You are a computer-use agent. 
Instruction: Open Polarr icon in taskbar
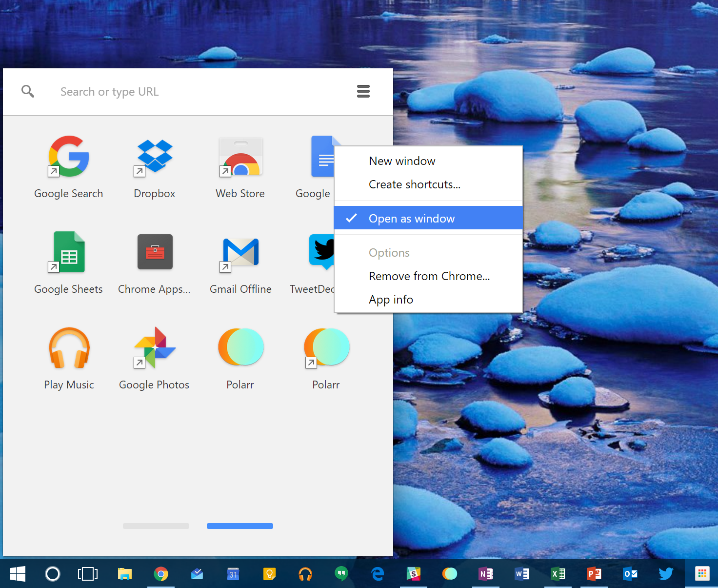coord(450,574)
